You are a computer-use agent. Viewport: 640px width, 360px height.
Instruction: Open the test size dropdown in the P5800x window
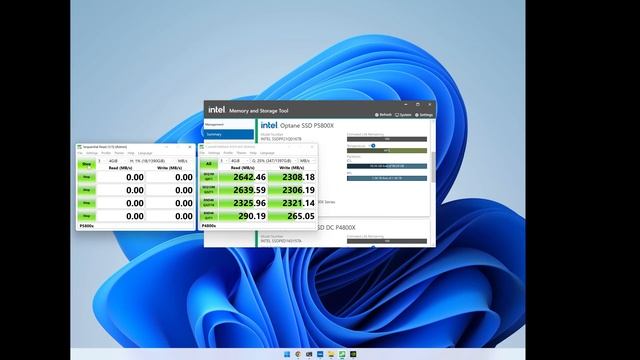[116, 161]
